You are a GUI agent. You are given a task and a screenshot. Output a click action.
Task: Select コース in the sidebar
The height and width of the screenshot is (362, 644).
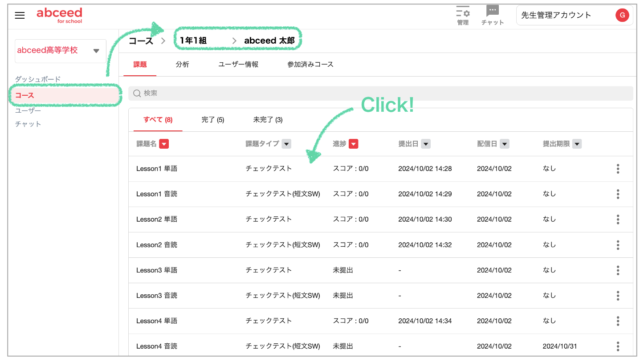[x=65, y=95]
